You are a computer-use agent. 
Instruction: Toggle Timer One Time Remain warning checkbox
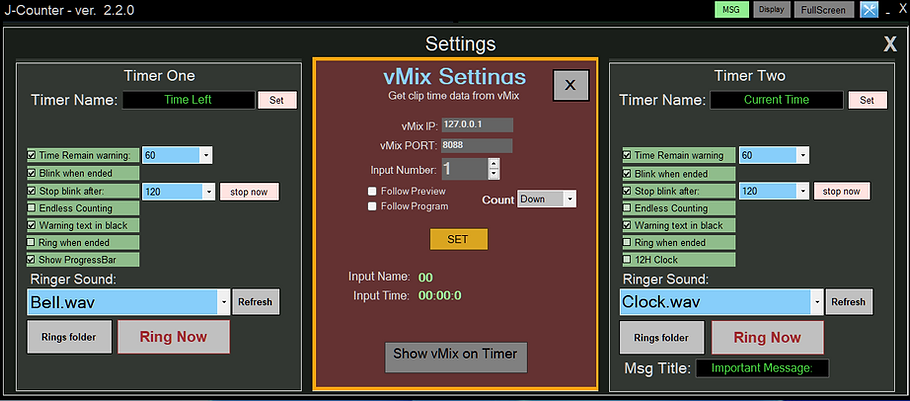click(31, 156)
